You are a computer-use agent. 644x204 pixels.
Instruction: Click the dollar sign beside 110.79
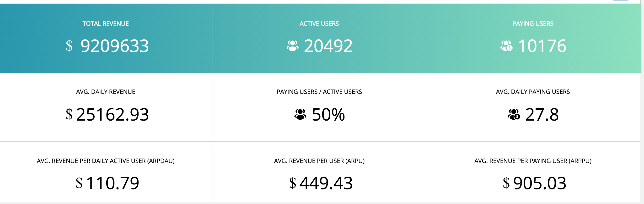79,183
